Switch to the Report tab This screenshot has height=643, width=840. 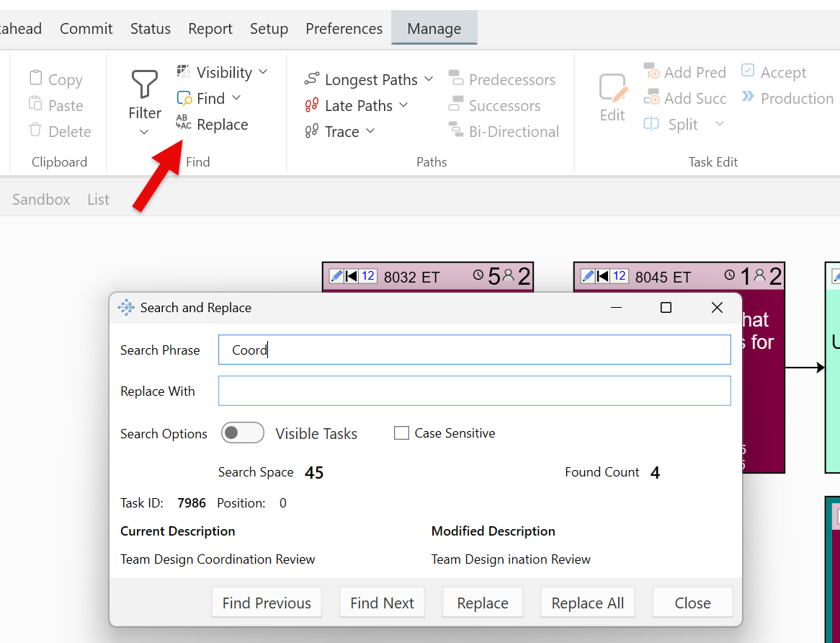click(210, 29)
